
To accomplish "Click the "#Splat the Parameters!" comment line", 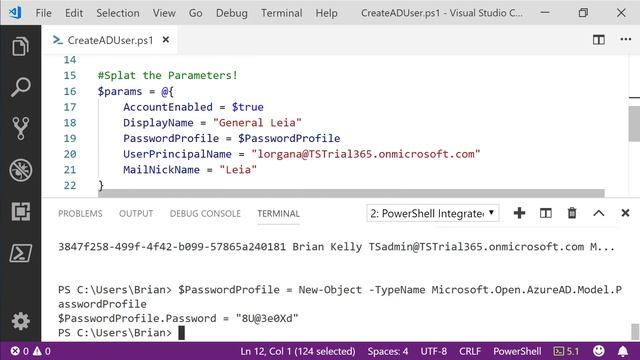I will (x=167, y=76).
